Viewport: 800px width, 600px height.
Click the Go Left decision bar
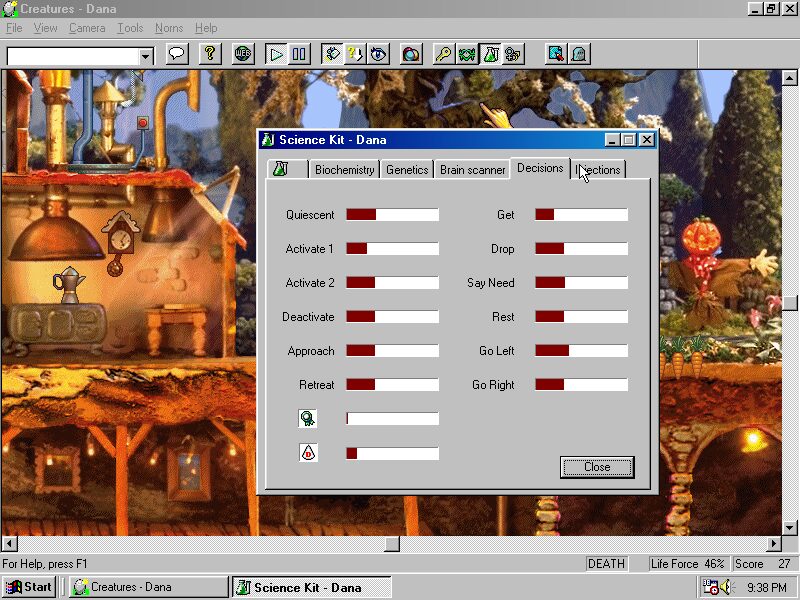pos(581,351)
